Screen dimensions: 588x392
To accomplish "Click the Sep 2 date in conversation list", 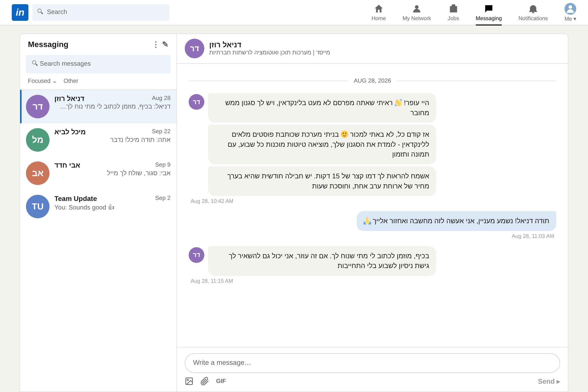I will (163, 198).
